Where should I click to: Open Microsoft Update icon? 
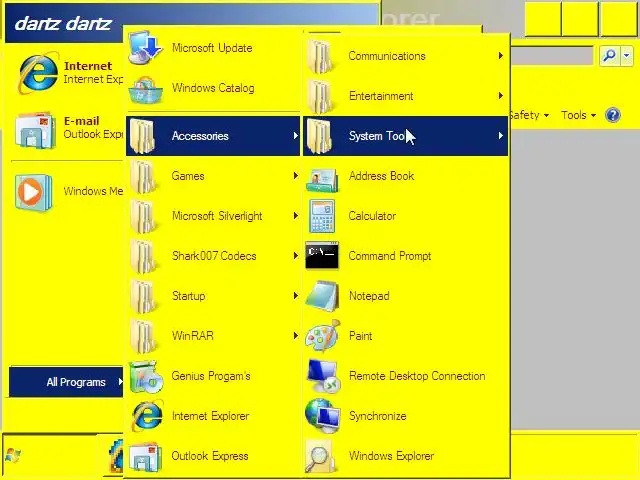point(145,48)
